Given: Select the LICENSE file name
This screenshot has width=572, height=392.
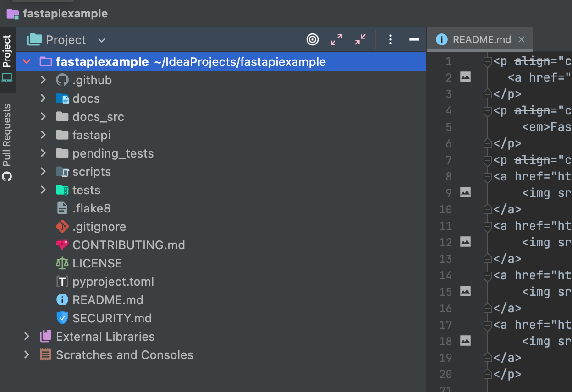Looking at the screenshot, I should [97, 263].
